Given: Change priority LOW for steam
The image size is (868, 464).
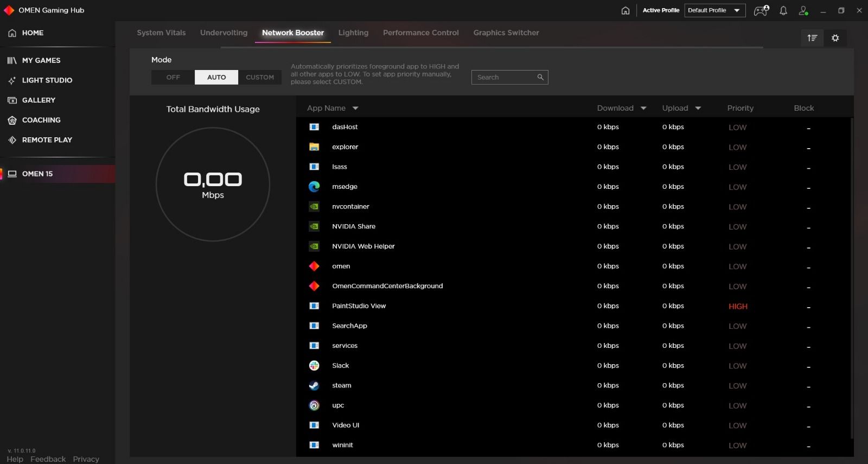Looking at the screenshot, I should point(738,386).
